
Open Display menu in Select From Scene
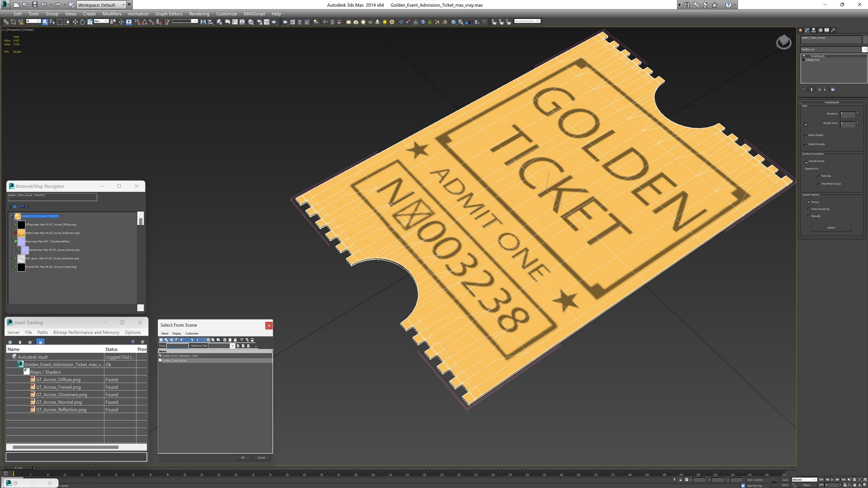pos(177,333)
